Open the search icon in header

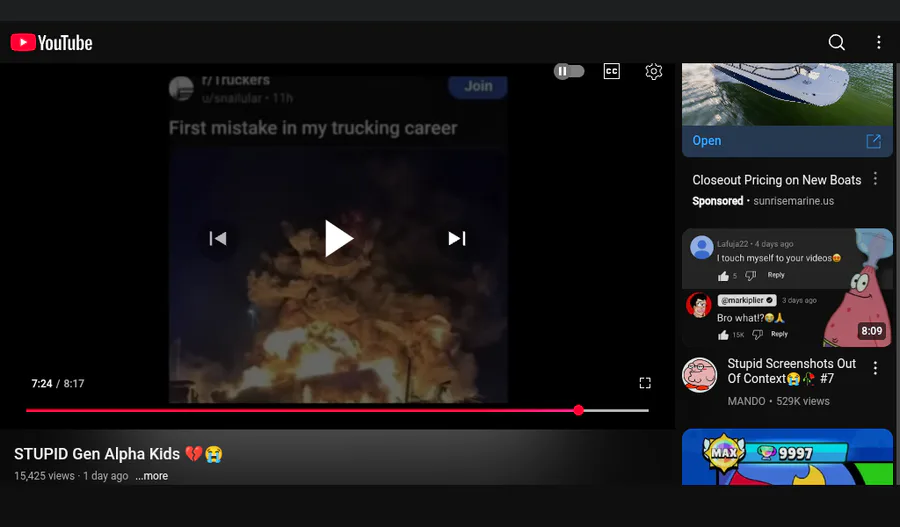tap(836, 42)
